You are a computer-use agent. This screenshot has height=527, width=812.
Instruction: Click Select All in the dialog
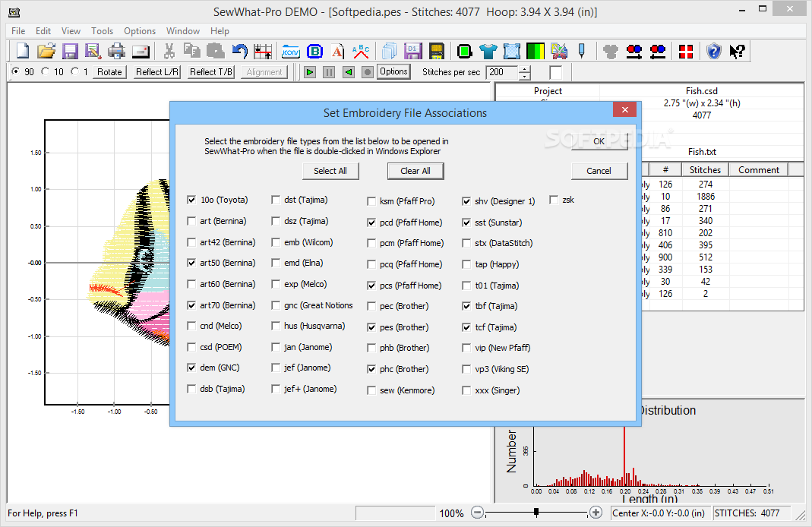click(330, 171)
